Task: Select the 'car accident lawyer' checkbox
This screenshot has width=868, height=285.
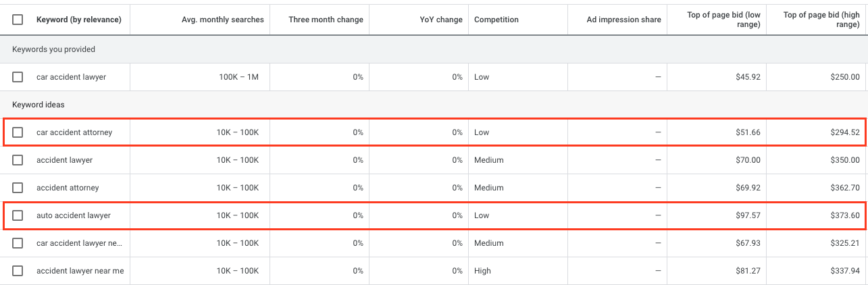Action: [18, 77]
